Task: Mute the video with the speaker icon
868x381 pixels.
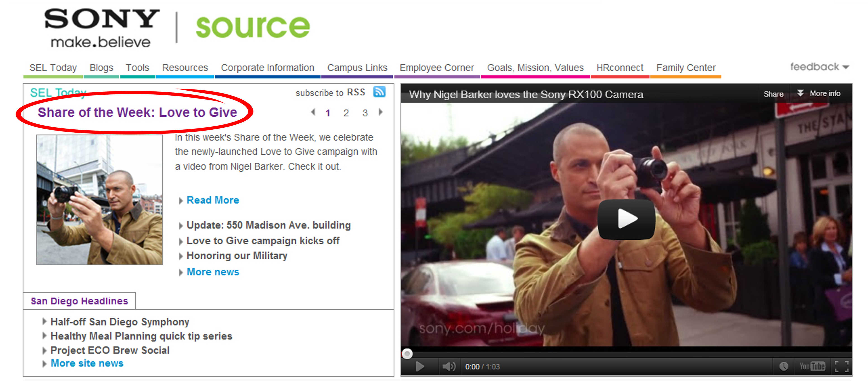Action: [449, 366]
